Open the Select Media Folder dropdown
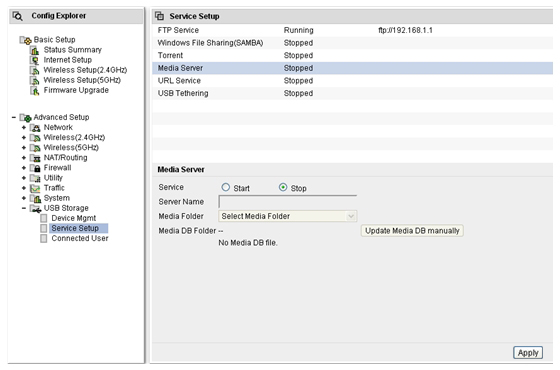Image resolution: width=560 pixels, height=370 pixels. pos(288,216)
